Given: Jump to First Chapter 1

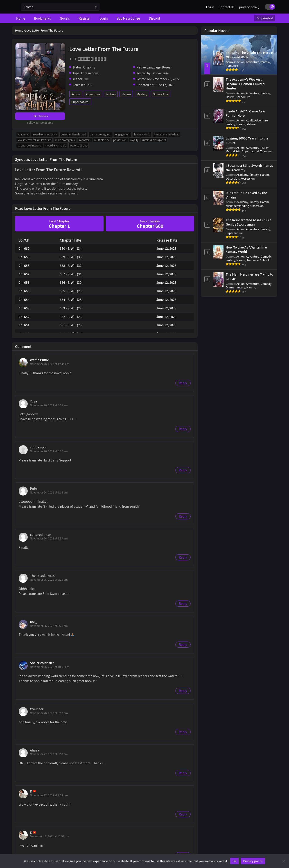Looking at the screenshot, I should tap(59, 224).
